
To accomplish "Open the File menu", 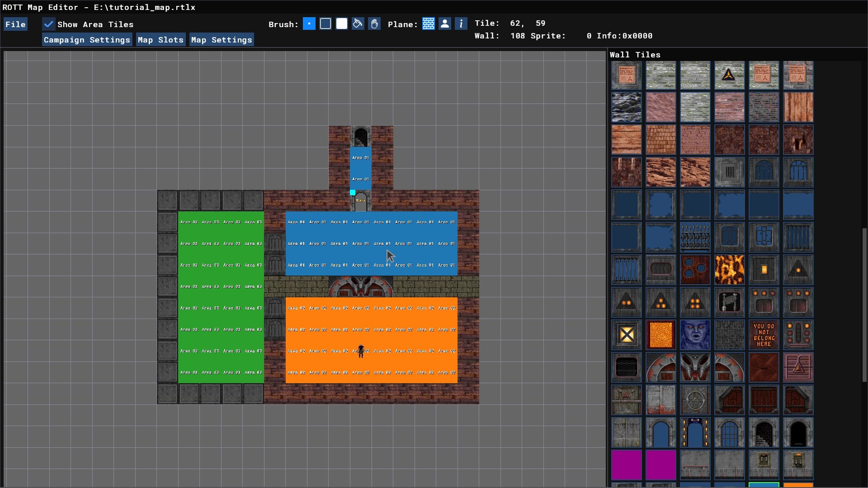I will pos(15,24).
